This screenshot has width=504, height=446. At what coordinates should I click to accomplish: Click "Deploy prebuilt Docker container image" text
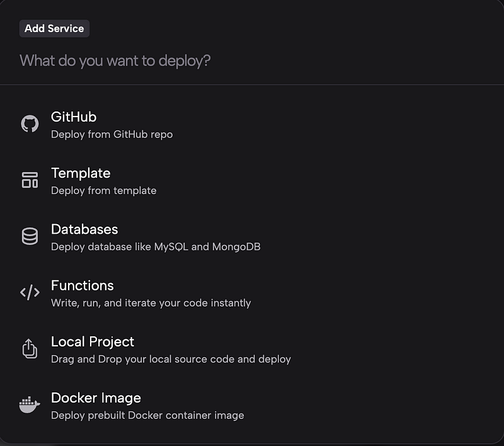[x=147, y=416]
